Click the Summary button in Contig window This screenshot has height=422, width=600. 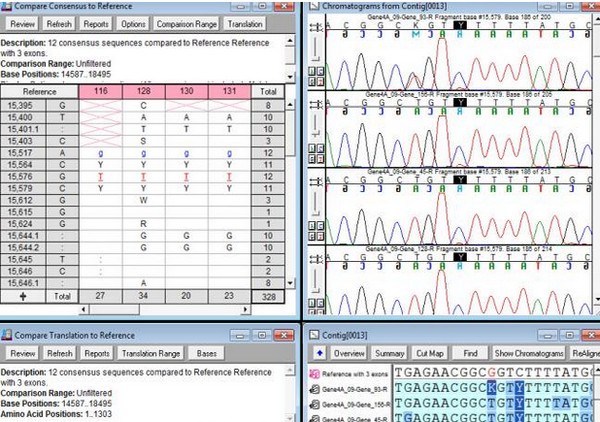pyautogui.click(x=390, y=353)
